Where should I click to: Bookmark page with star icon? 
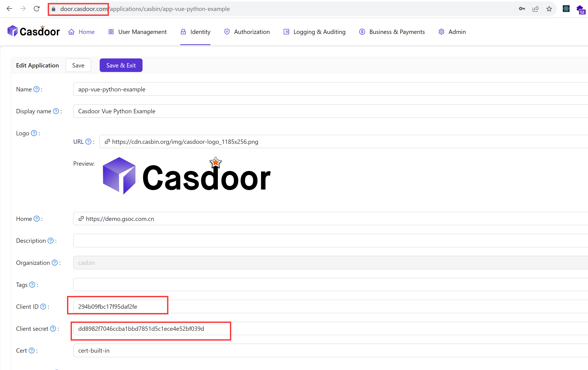[549, 9]
